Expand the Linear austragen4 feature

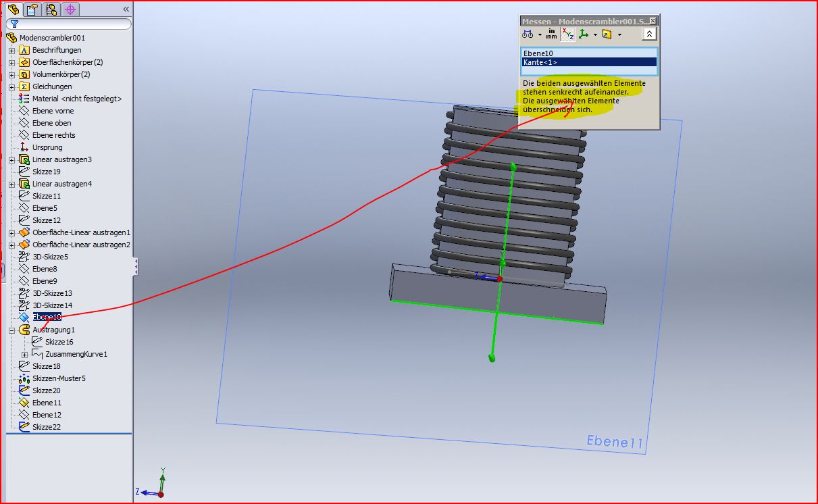11,184
